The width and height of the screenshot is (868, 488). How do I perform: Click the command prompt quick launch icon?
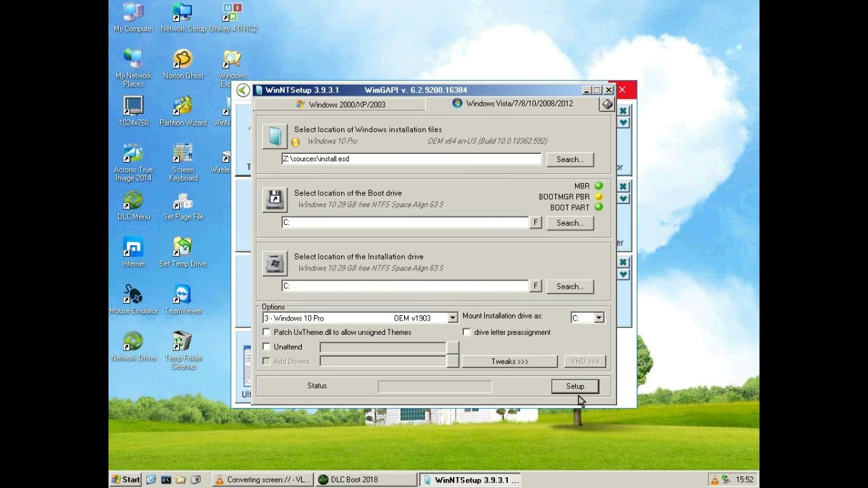click(165, 480)
